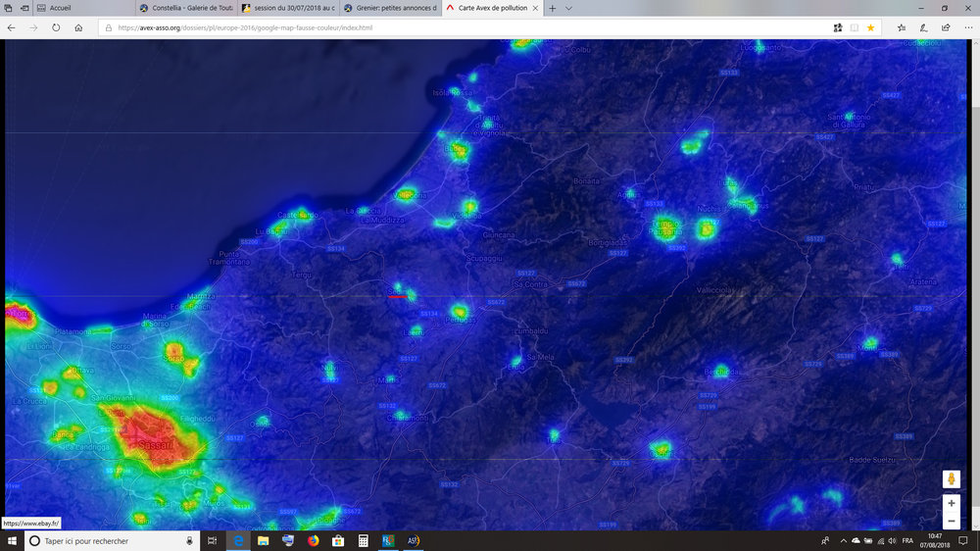Show hidden system tray icons
The height and width of the screenshot is (551, 980).
843,541
